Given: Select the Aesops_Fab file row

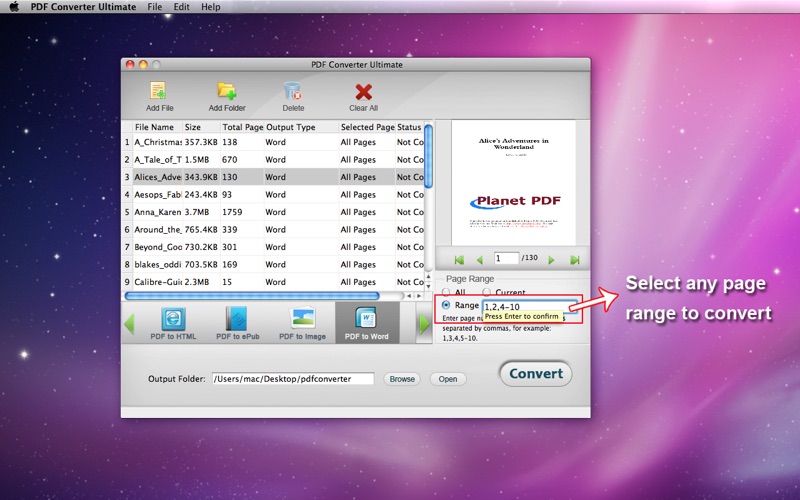Looking at the screenshot, I should [x=273, y=194].
